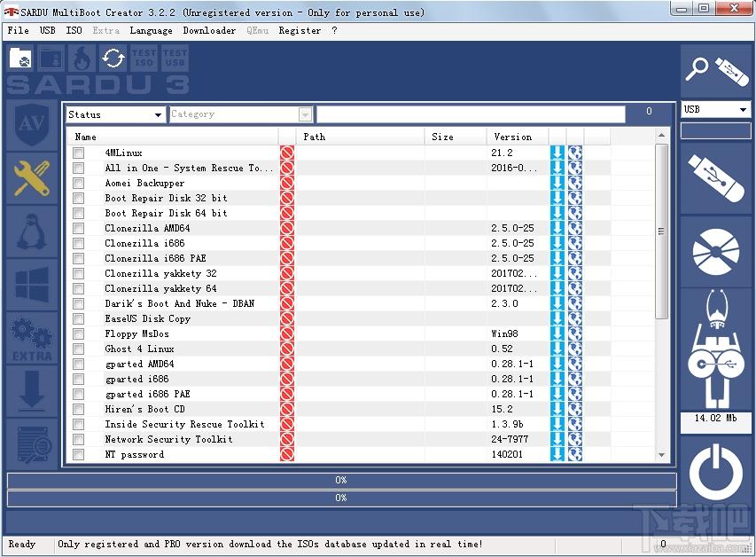Screen dimensions: 756x557
Task: Check the Clonezilla i686 PAE checkbox
Action: tap(79, 258)
